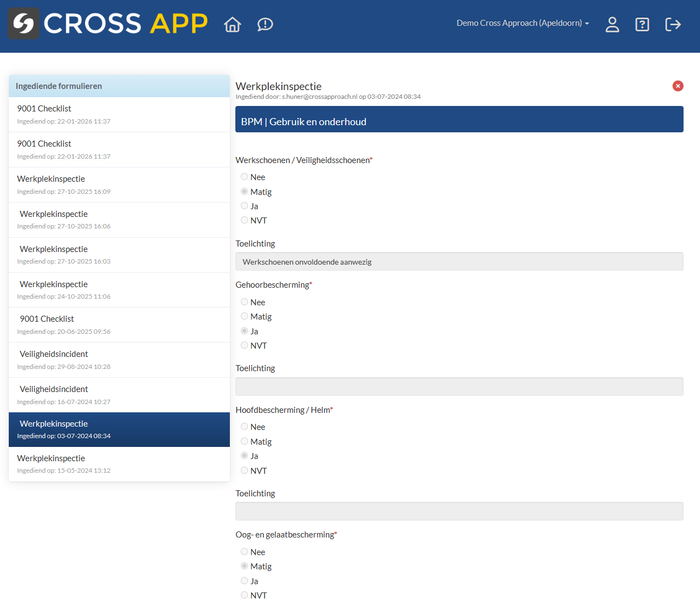Image resolution: width=700 pixels, height=599 pixels.
Task: Click the Werkschoenen Toelichting text field
Action: (459, 262)
